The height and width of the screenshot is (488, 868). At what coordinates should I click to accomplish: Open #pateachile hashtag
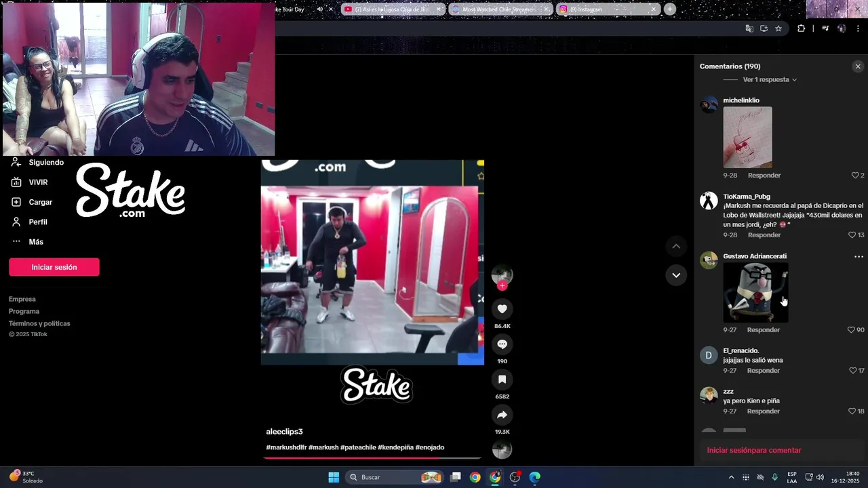pos(358,447)
